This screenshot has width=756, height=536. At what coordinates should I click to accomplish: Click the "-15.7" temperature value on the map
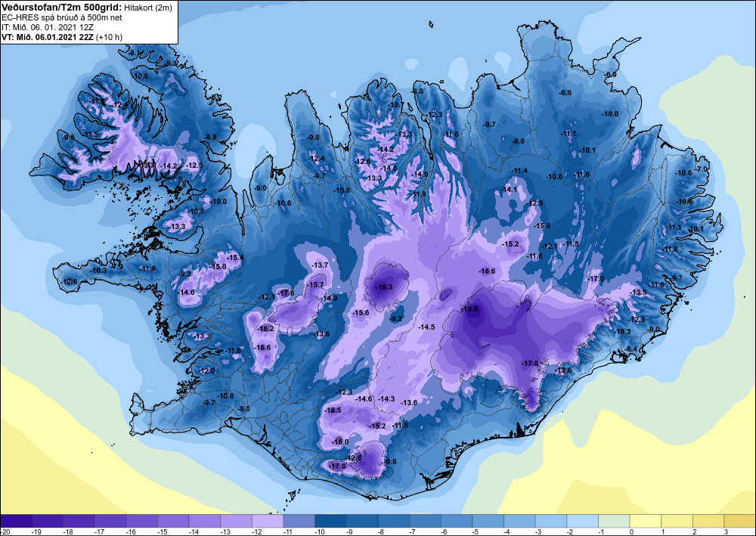[316, 285]
